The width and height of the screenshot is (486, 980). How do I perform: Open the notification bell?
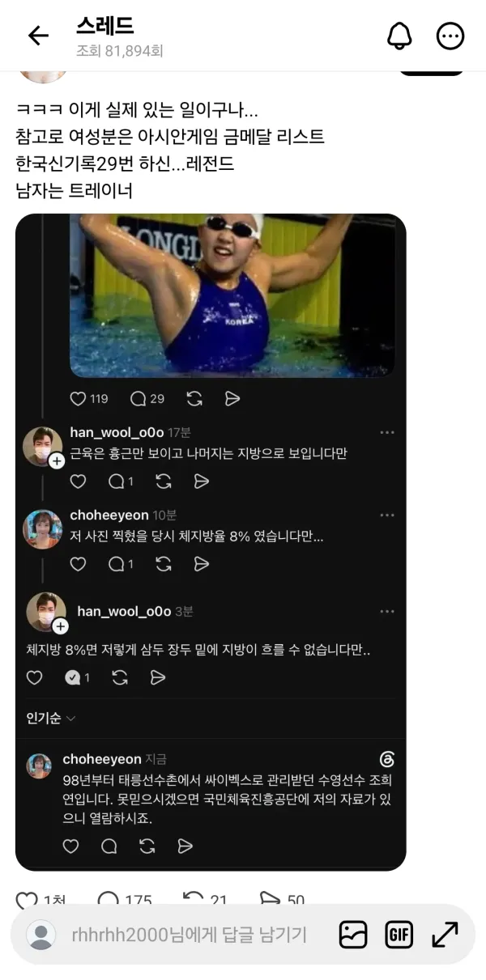coord(399,36)
